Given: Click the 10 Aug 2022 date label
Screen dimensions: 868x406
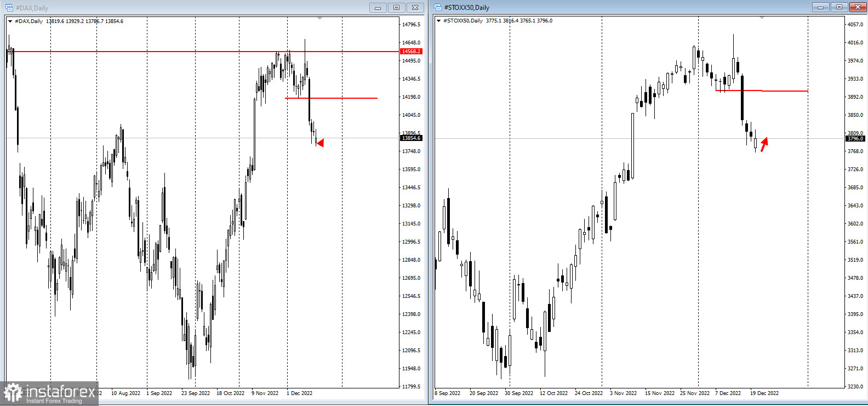Looking at the screenshot, I should [125, 393].
